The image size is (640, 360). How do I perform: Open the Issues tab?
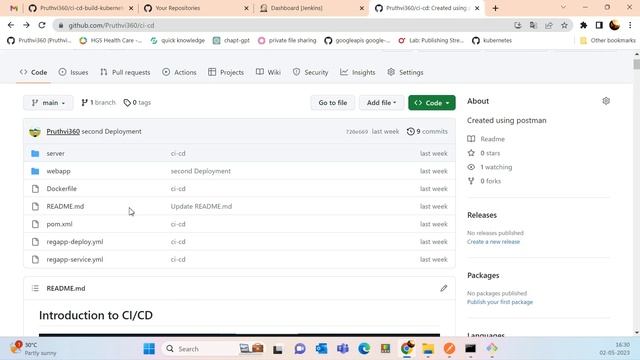point(73,72)
